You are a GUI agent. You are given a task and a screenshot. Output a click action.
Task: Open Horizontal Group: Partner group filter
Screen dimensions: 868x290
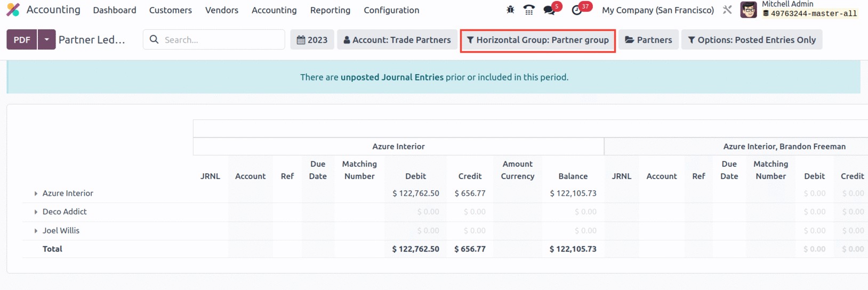click(537, 40)
